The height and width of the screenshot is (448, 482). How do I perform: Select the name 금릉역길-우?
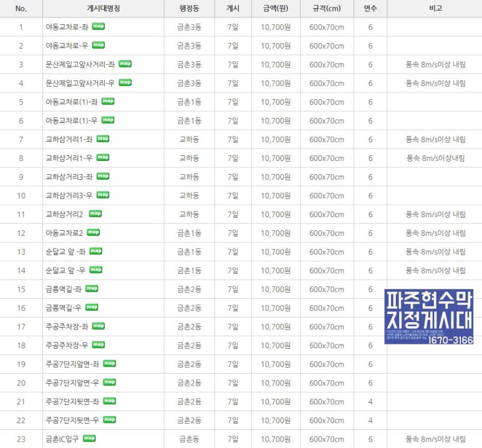[x=64, y=308]
